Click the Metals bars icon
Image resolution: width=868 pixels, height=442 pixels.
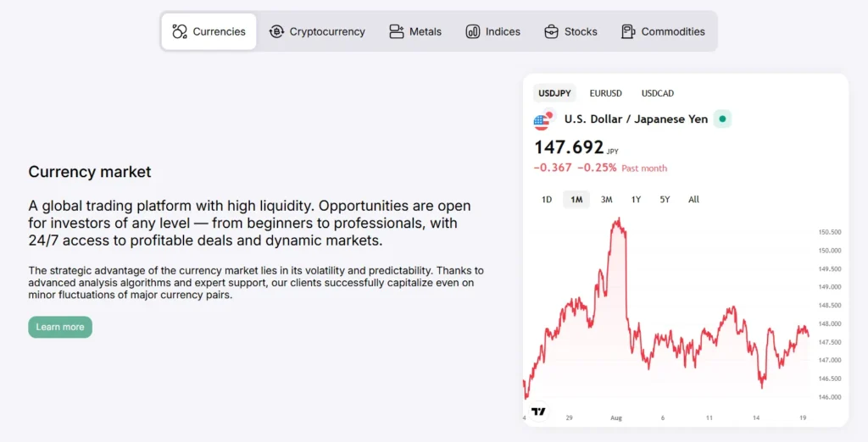[396, 31]
